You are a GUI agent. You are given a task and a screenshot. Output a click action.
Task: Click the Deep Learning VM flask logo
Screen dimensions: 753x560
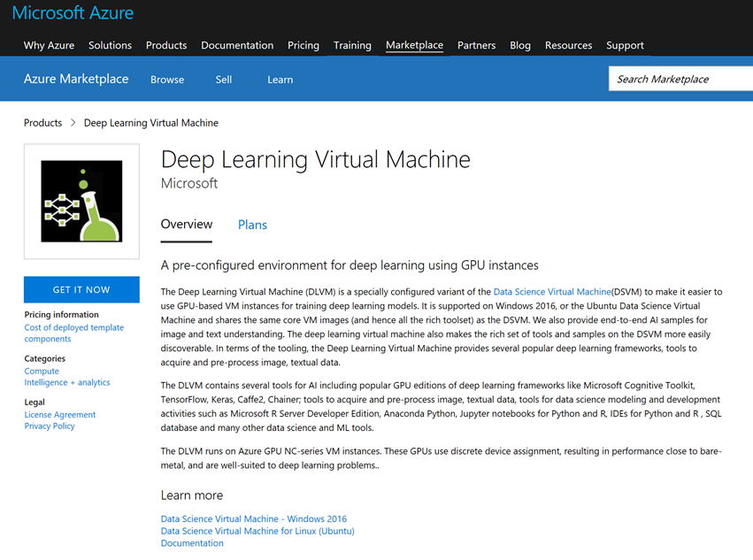pos(81,201)
